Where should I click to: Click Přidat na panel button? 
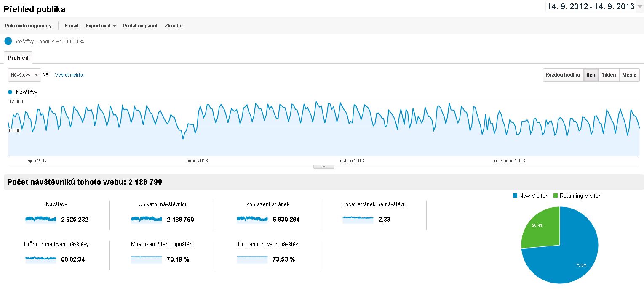coord(140,26)
